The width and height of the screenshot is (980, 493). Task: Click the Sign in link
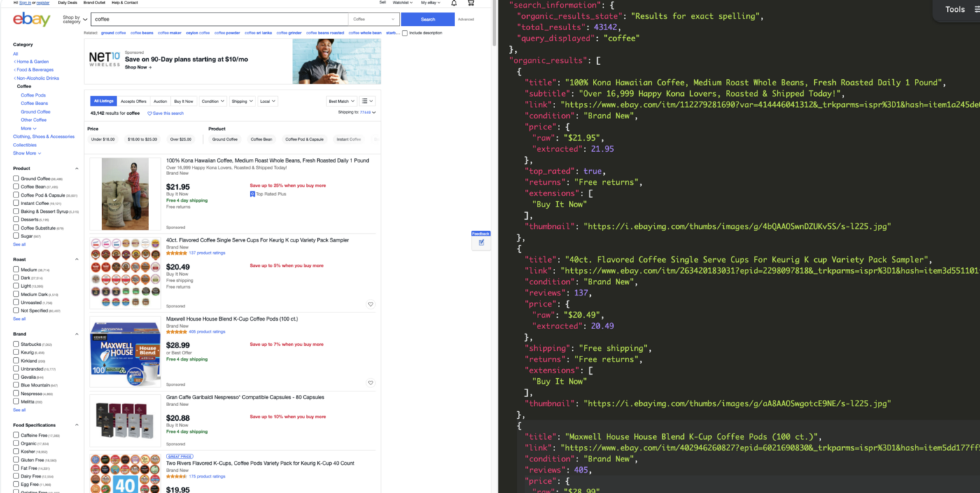tap(24, 3)
